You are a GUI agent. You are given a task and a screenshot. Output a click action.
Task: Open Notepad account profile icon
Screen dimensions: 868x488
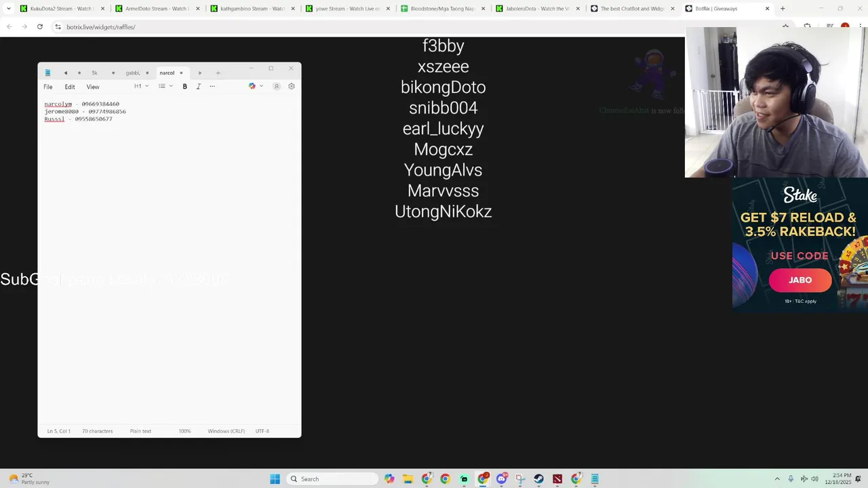(277, 86)
